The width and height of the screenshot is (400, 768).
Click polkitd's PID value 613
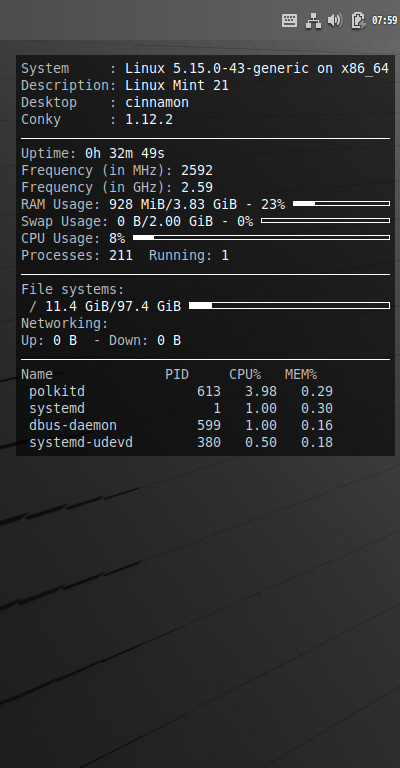(x=209, y=391)
